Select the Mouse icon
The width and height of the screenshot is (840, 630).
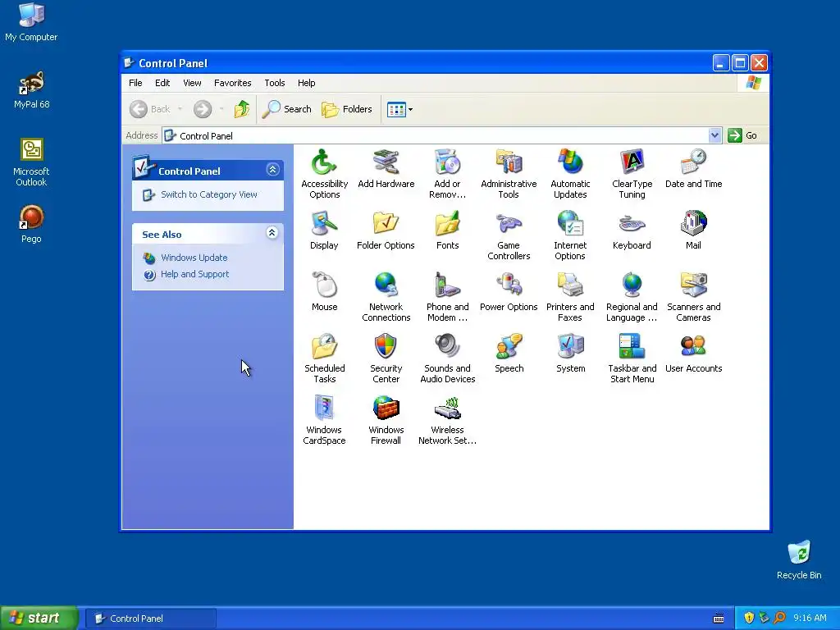324,285
